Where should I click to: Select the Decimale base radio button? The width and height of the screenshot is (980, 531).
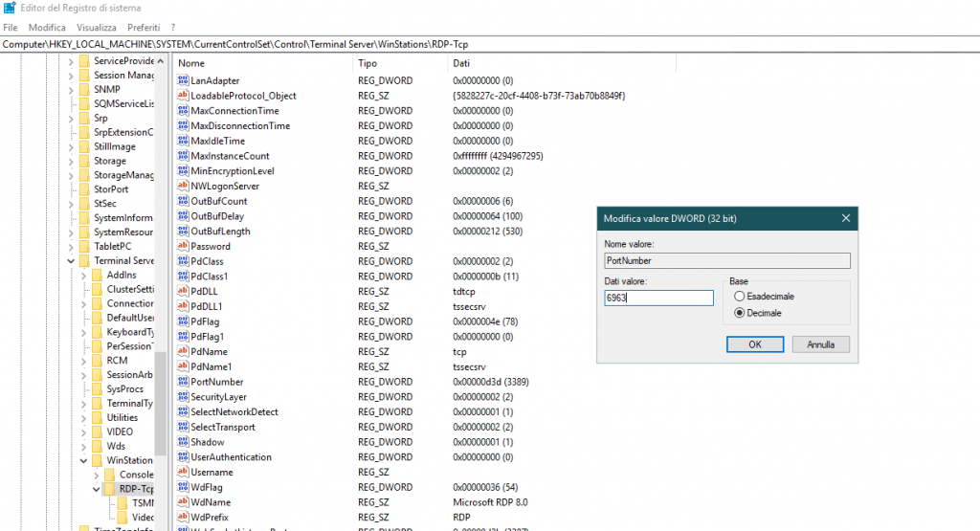click(739, 313)
